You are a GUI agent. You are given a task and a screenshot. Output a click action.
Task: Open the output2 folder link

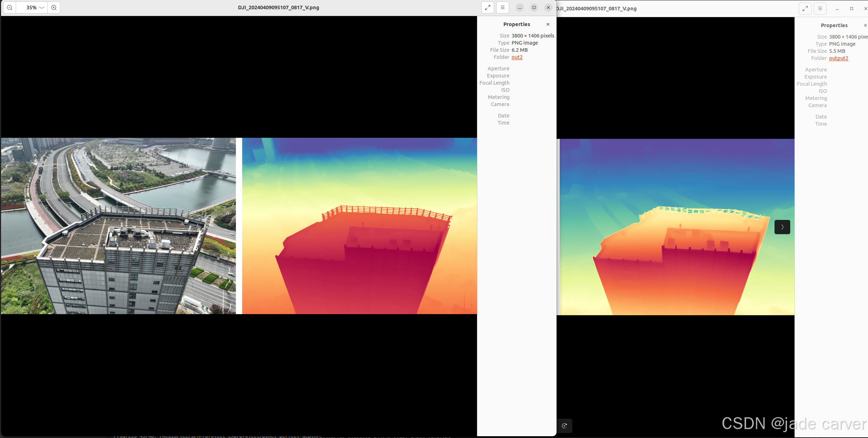pyautogui.click(x=838, y=58)
